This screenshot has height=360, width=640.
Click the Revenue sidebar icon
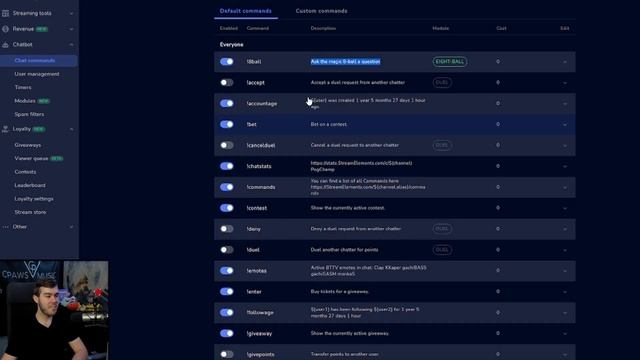tap(5, 29)
